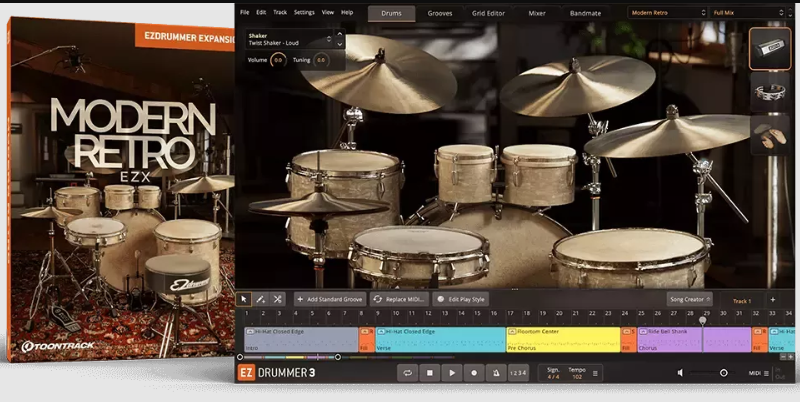The height and width of the screenshot is (402, 800).
Task: Open the Intro block's header menu icon
Action: pos(250,332)
